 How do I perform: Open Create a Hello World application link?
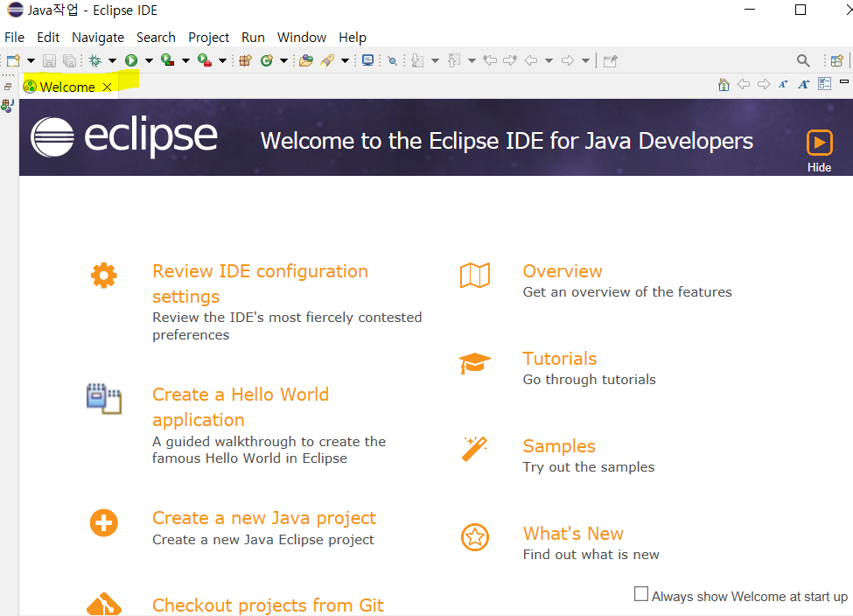coord(241,407)
